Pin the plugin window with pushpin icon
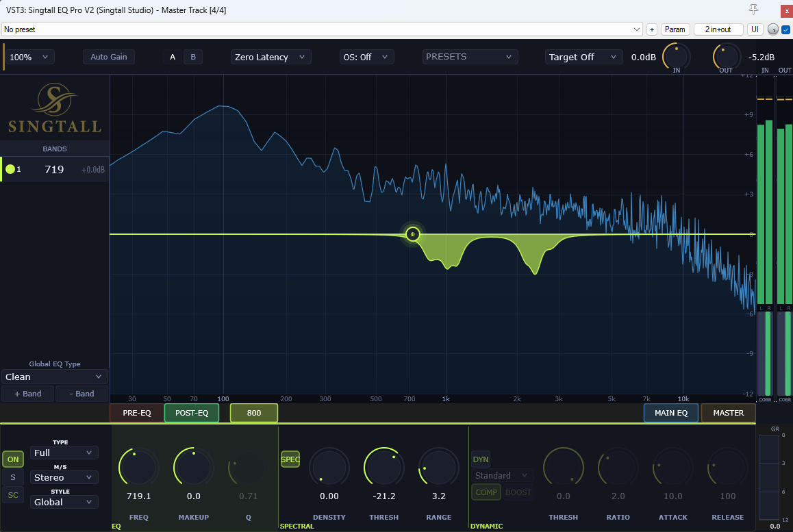Viewport: 793px width, 532px height. click(x=753, y=9)
